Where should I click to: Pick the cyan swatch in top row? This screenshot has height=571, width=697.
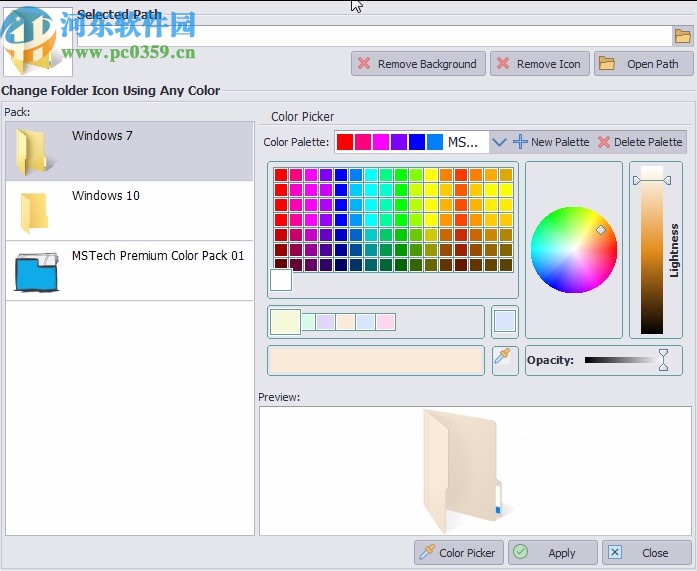pos(371,175)
